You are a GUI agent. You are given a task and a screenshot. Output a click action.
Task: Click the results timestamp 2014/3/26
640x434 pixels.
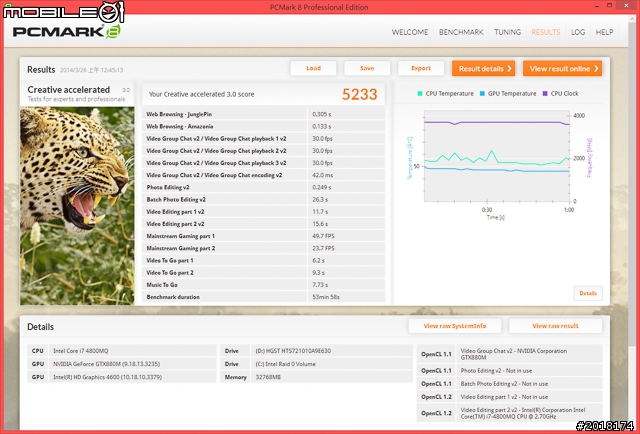pos(91,70)
